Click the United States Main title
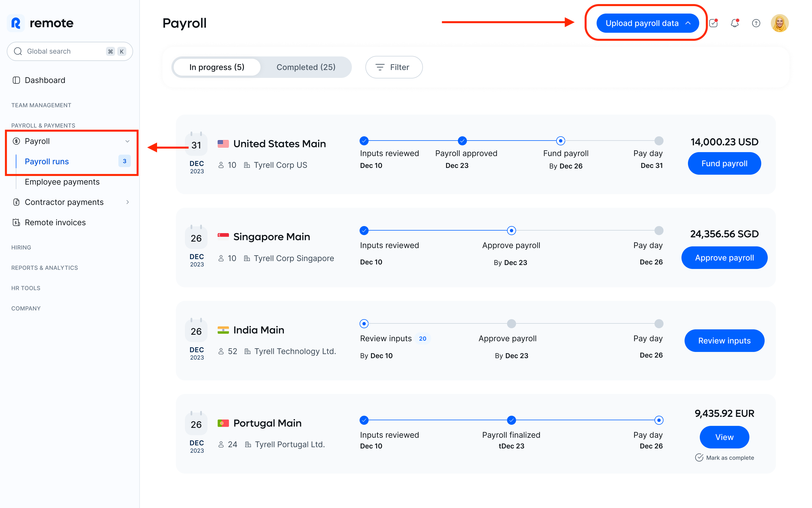The height and width of the screenshot is (508, 812). pos(279,144)
